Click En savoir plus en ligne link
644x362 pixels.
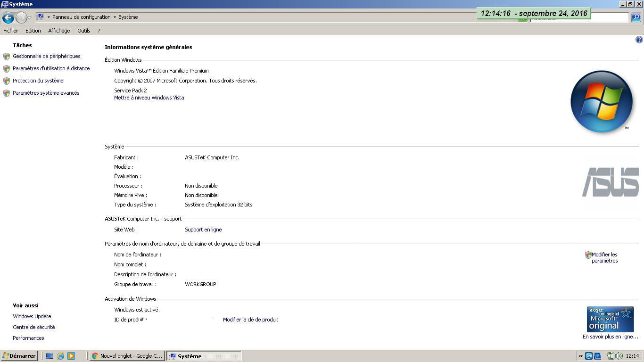click(611, 337)
